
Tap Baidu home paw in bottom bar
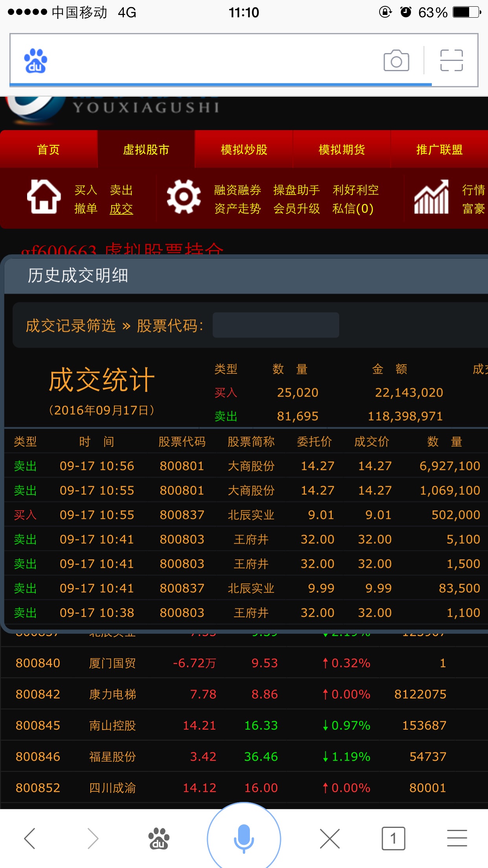(x=158, y=838)
